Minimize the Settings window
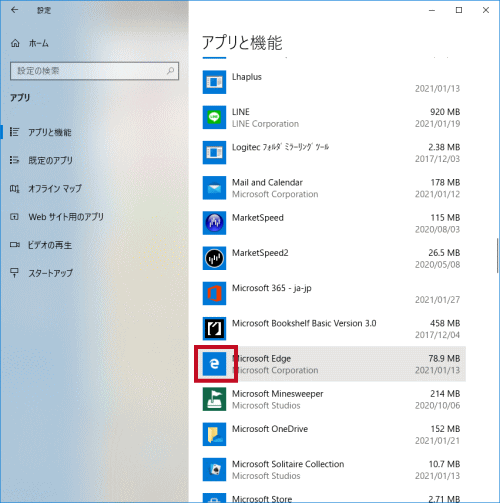Screen dimensions: 500x503 click(x=432, y=10)
